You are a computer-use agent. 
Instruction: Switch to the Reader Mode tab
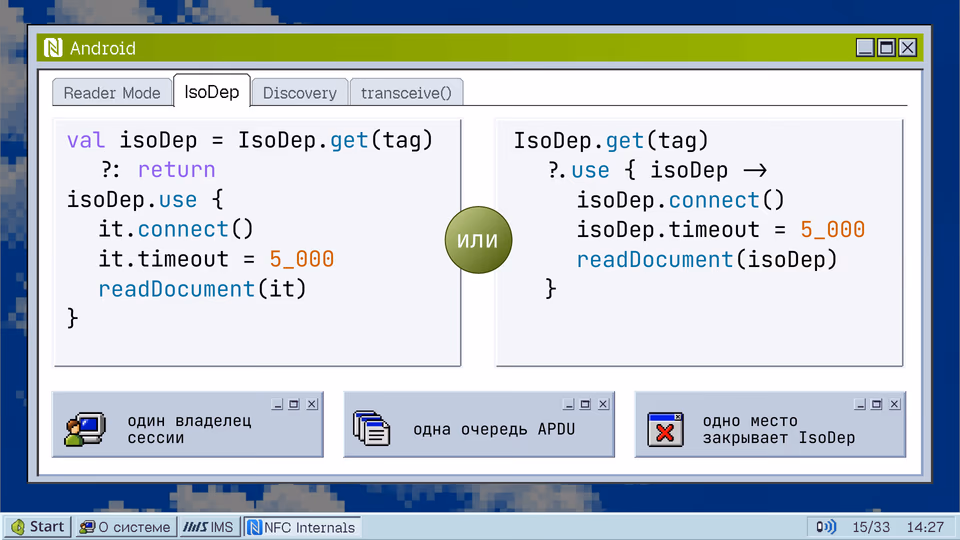(112, 92)
